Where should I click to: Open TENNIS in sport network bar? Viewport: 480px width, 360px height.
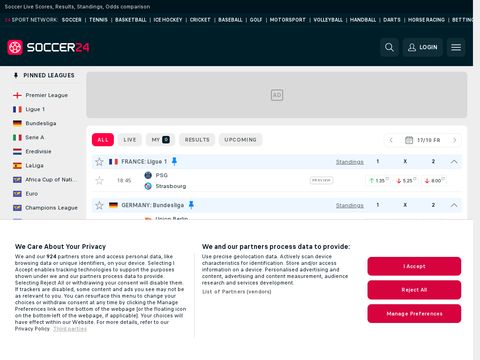tap(98, 20)
